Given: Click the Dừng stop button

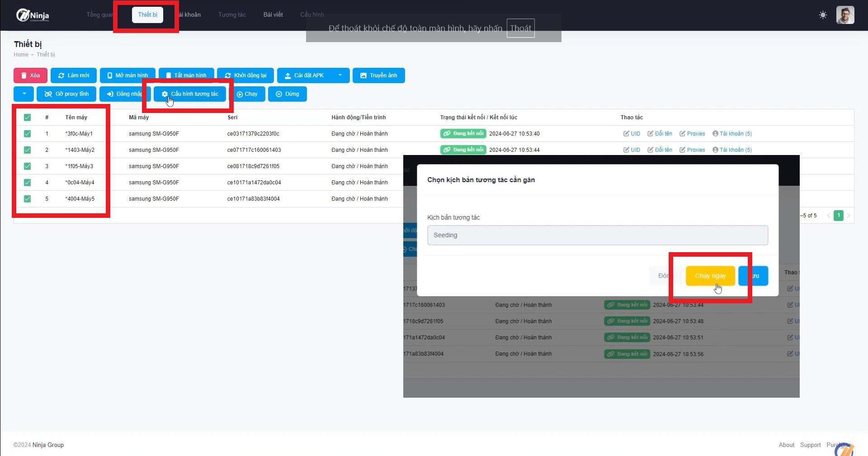Looking at the screenshot, I should pyautogui.click(x=288, y=94).
